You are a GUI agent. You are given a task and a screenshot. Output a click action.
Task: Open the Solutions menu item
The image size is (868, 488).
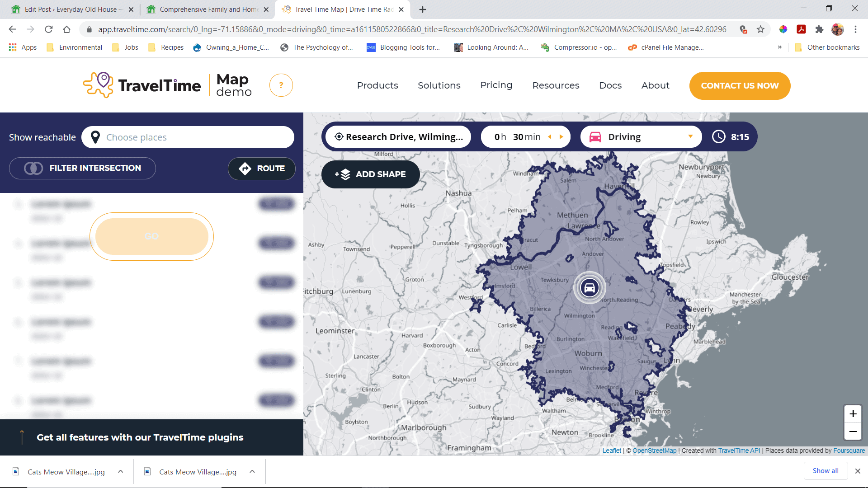click(439, 85)
